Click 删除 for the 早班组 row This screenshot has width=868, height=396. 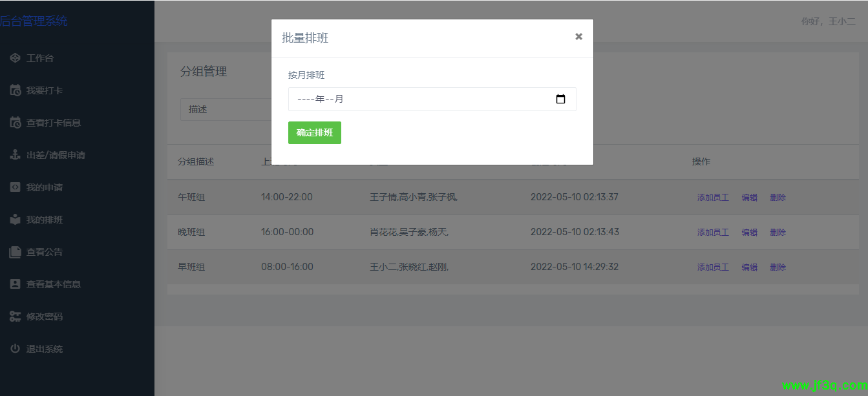pos(778,267)
